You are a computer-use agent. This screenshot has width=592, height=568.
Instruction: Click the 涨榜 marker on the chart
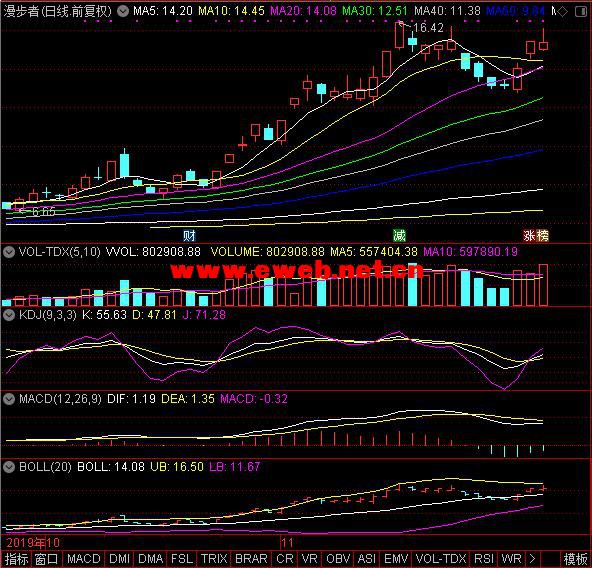click(x=536, y=236)
